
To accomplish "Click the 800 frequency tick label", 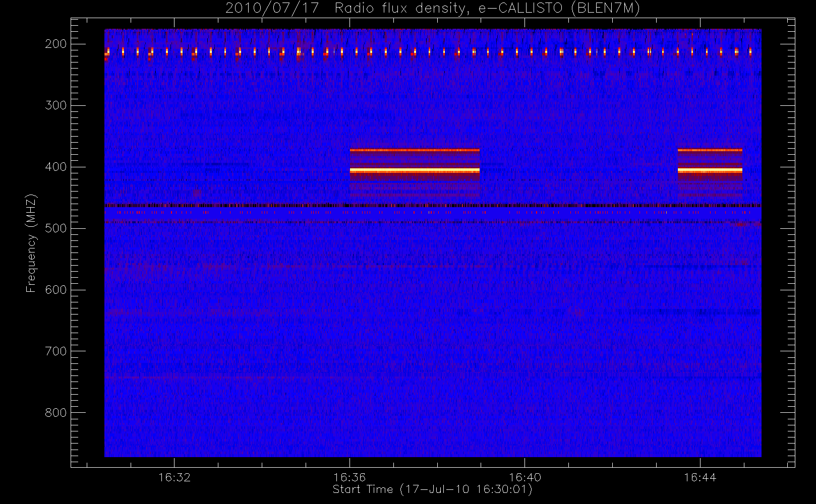I will coord(56,413).
